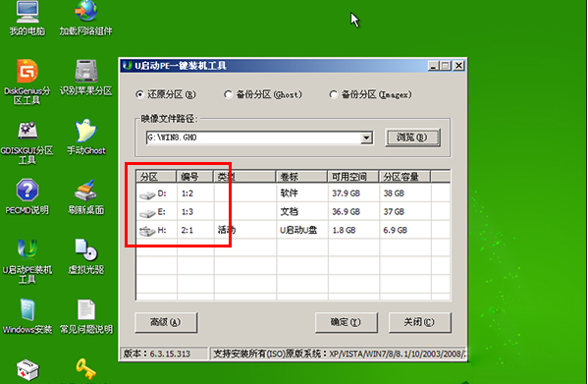The height and width of the screenshot is (384, 588).
Task: Open the My Computer desktop icon
Action: click(x=27, y=18)
